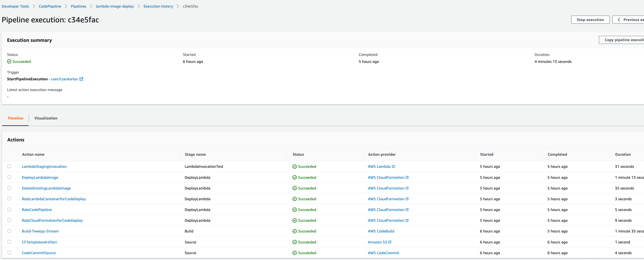The height and width of the screenshot is (260, 644).
Task: Click success check icon in CodeCommitSource row
Action: coord(294,253)
